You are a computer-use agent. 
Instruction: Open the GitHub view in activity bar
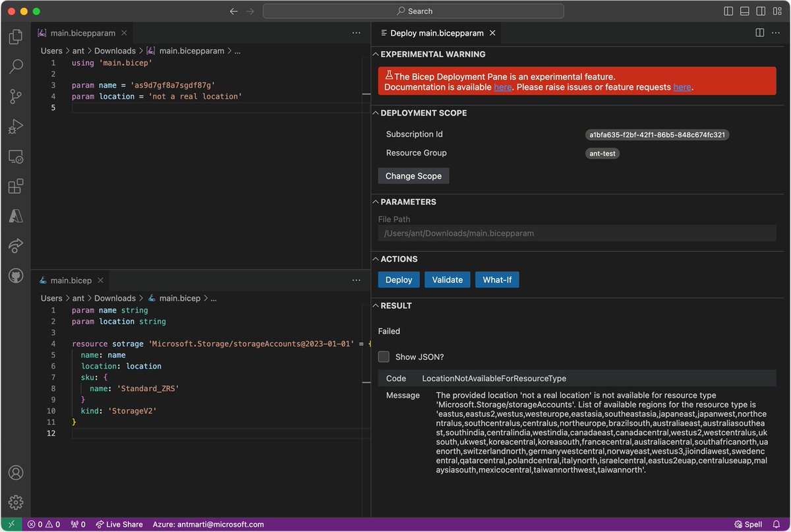pyautogui.click(x=16, y=276)
